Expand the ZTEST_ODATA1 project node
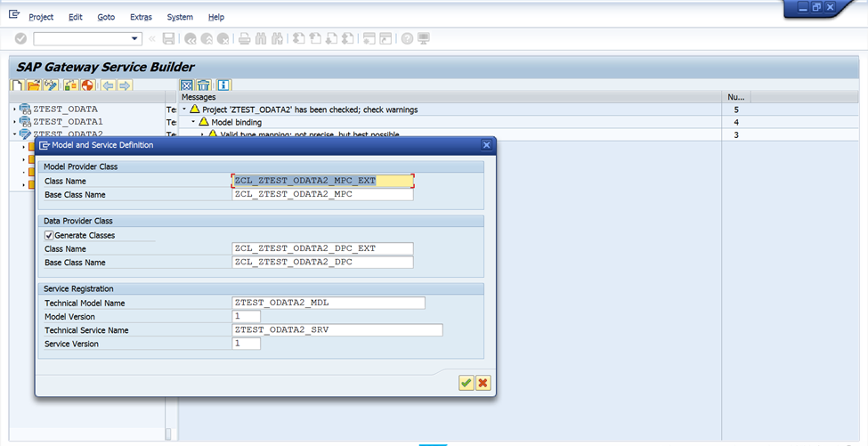This screenshot has width=868, height=446. [x=14, y=121]
